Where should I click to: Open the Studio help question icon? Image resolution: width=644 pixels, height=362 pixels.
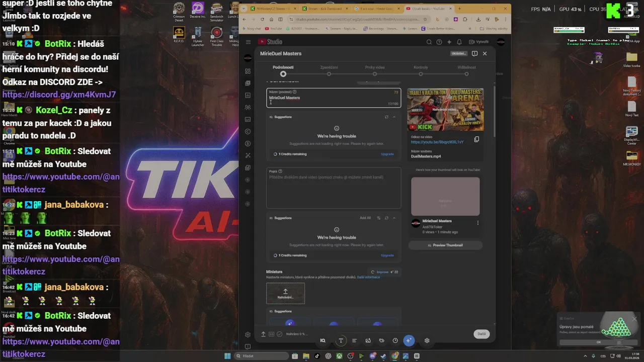click(x=439, y=42)
